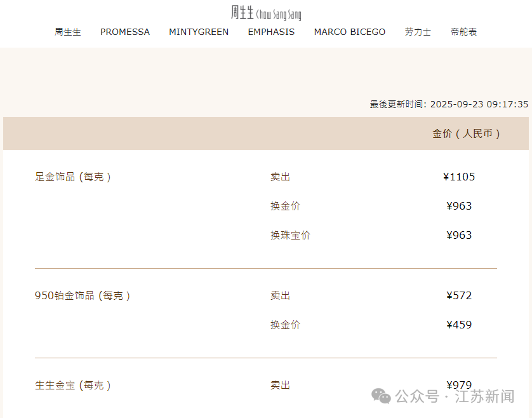Select the EMPHASIS navigation item

pos(271,32)
